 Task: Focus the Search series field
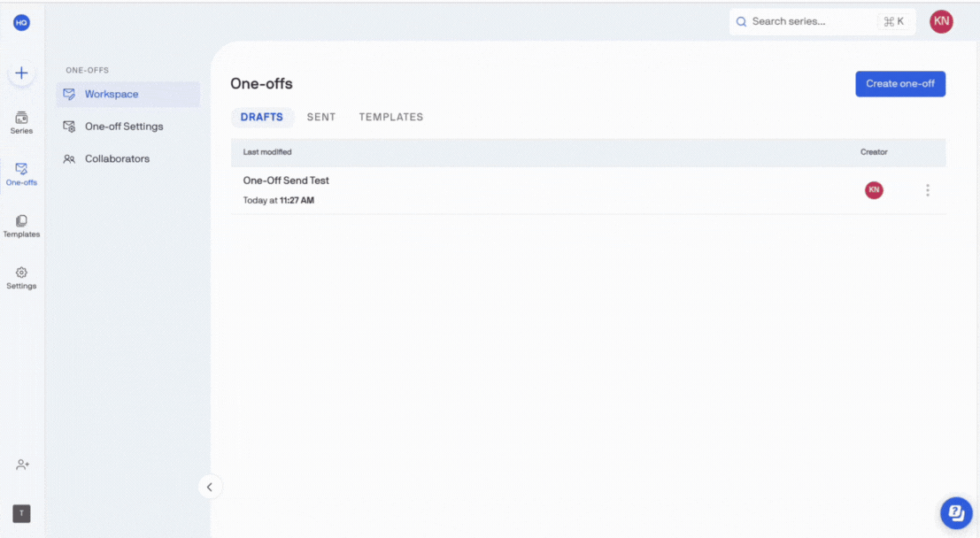click(822, 21)
